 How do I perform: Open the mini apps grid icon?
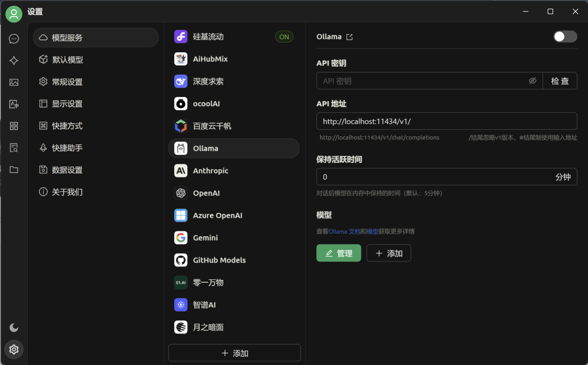point(14,126)
